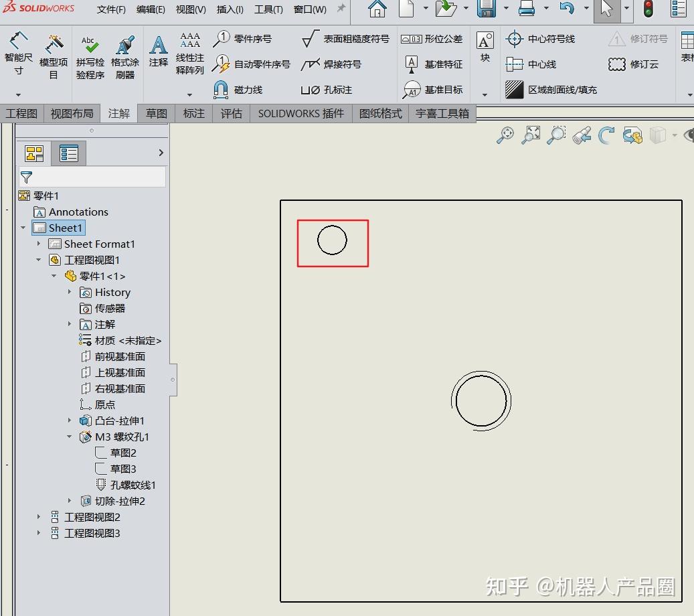Select the 基准特征 datum feature tool
Viewport: 694px width, 616px height.
point(432,64)
